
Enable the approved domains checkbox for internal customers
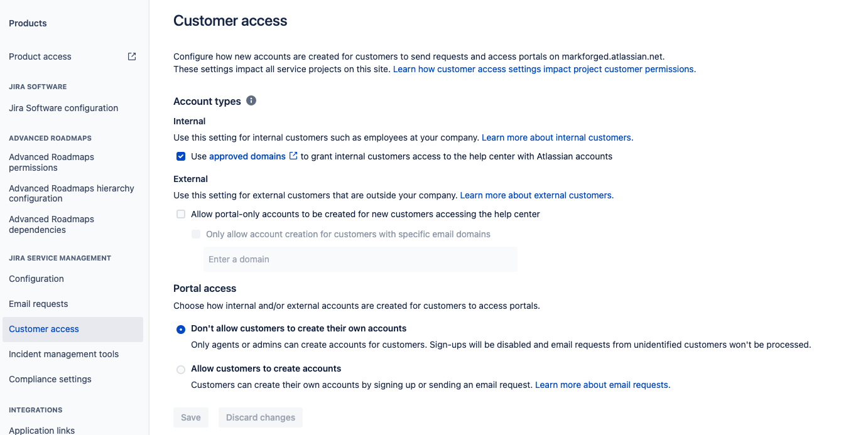[181, 156]
